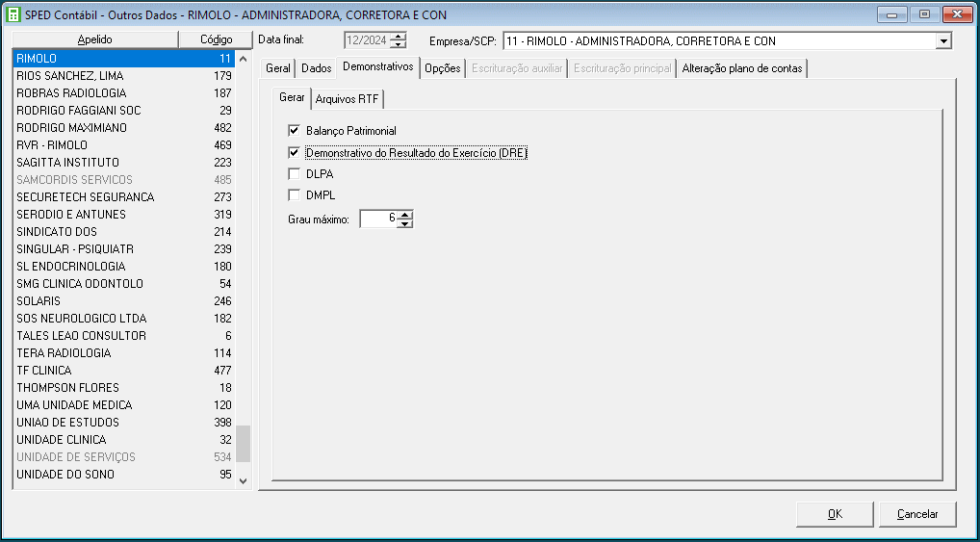Select SECURETECH SEGURANCA row
Screen dimensions: 980x542
point(124,197)
